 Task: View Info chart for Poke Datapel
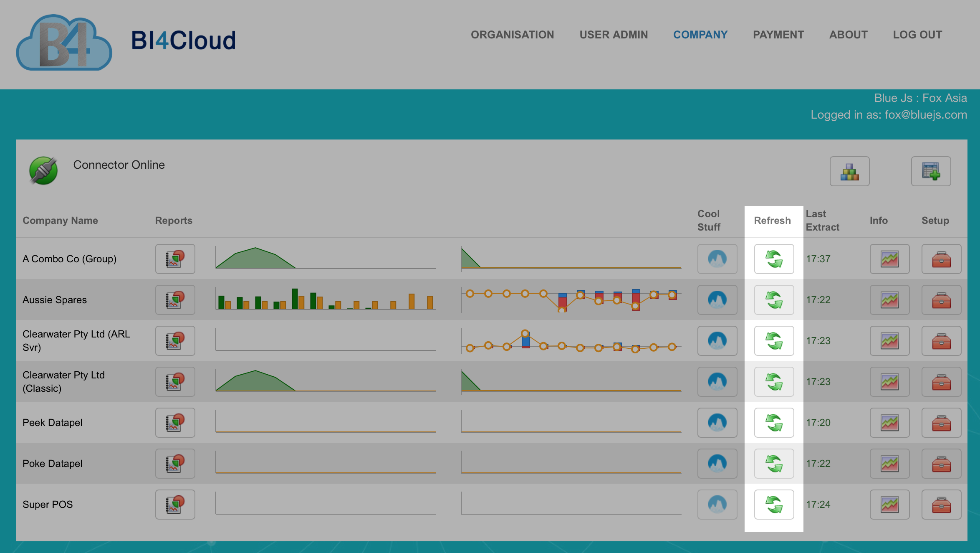tap(890, 464)
